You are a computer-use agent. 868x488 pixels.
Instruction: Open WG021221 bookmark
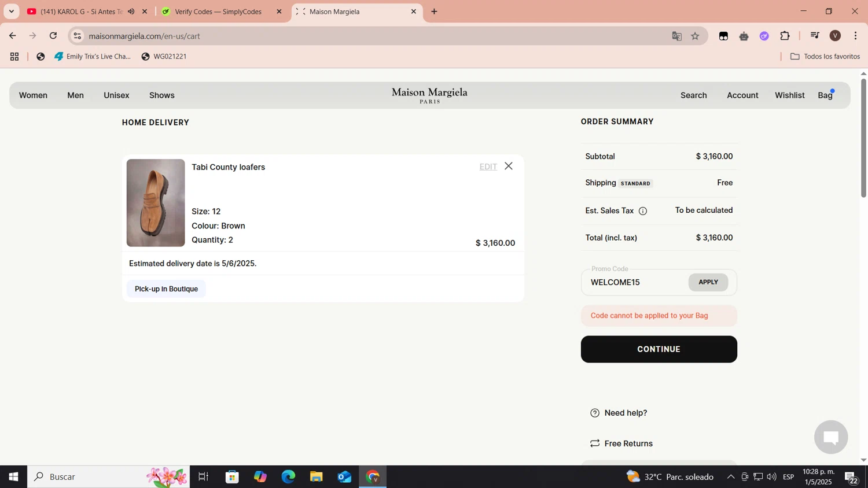click(164, 57)
